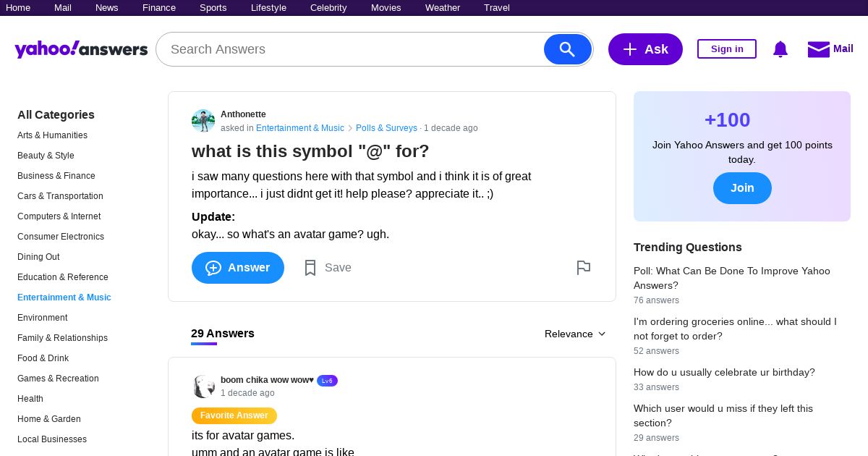868x456 pixels.
Task: Click the blue search magnifier button
Action: [568, 49]
